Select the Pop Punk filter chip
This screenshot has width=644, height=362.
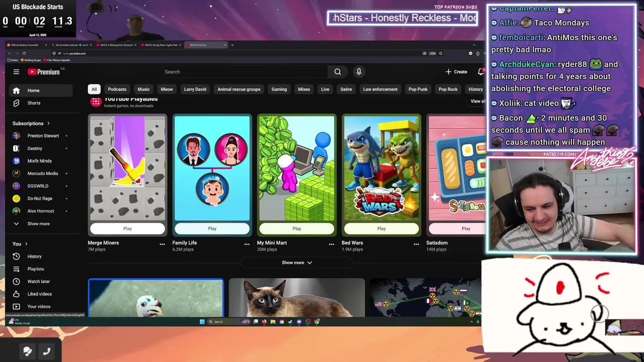click(x=418, y=89)
